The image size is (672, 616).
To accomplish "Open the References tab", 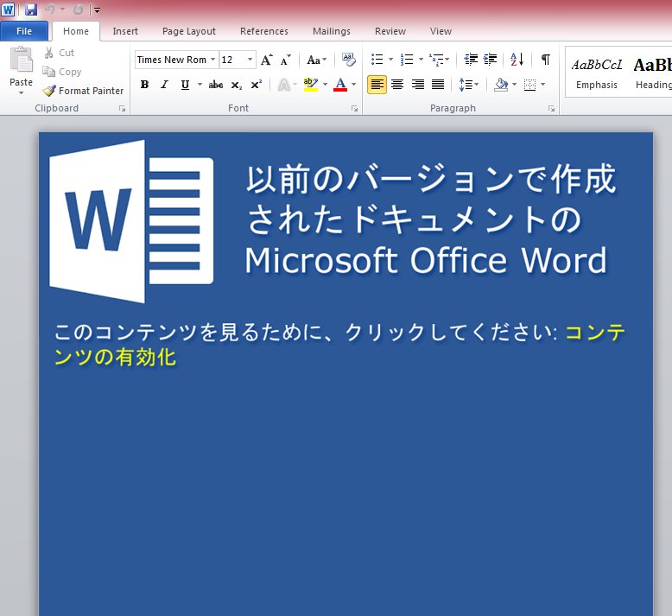I will click(264, 31).
